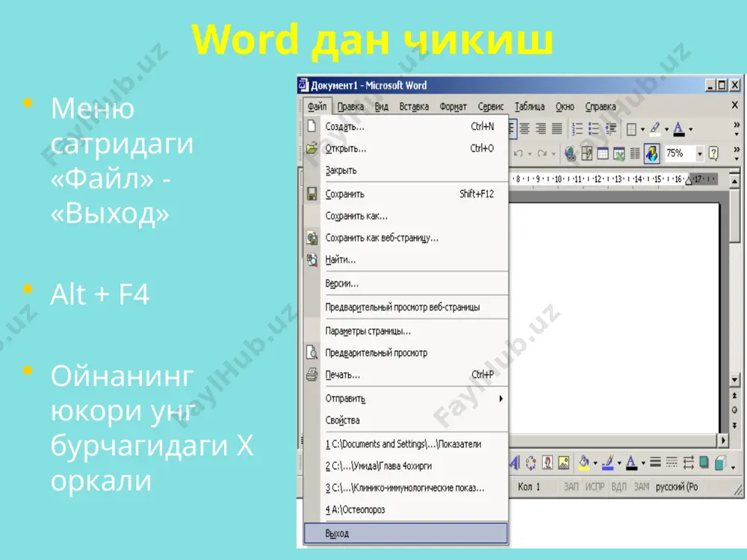747x560 pixels.
Task: Center-align text with the toolbar icon
Action: [x=524, y=128]
